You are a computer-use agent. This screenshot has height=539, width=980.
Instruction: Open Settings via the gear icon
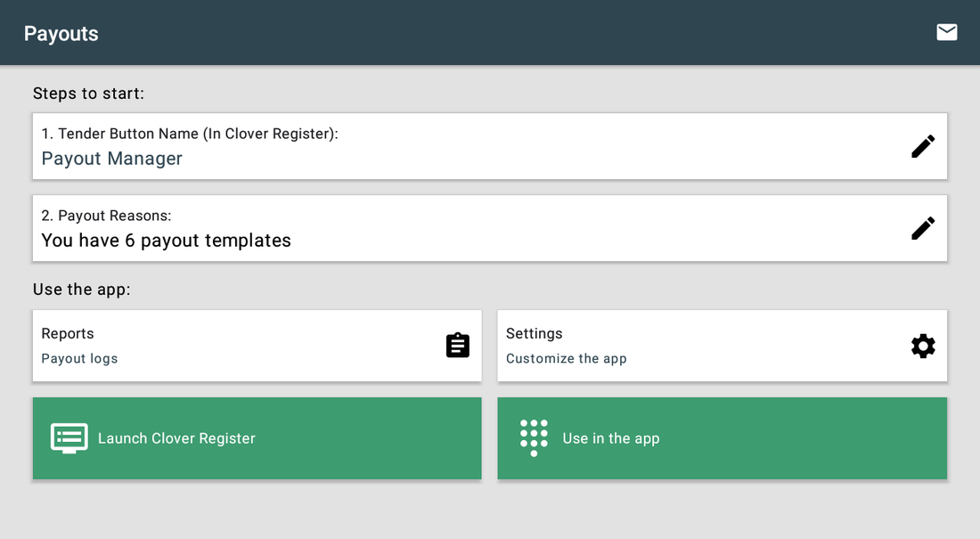click(x=922, y=346)
